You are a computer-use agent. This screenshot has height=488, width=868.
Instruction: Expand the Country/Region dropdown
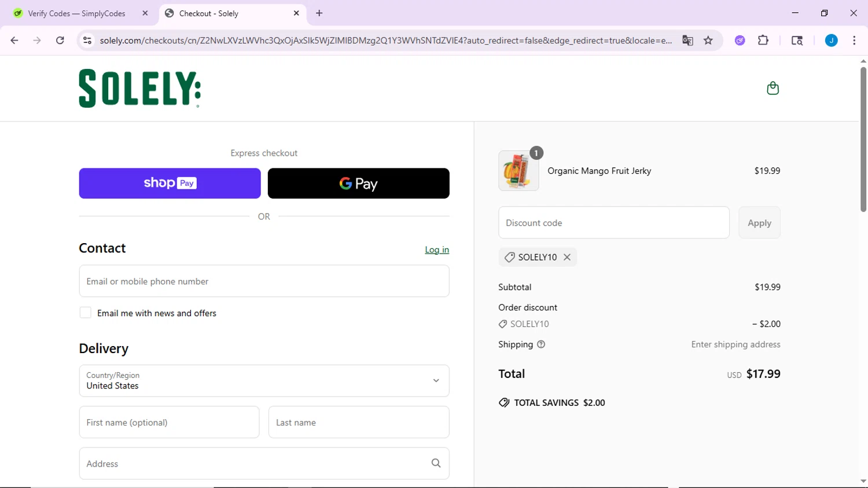click(264, 381)
